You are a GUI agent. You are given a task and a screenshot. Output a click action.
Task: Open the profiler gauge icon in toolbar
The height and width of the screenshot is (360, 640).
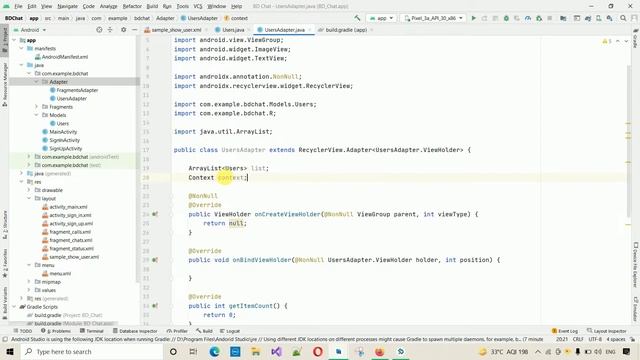click(528, 18)
